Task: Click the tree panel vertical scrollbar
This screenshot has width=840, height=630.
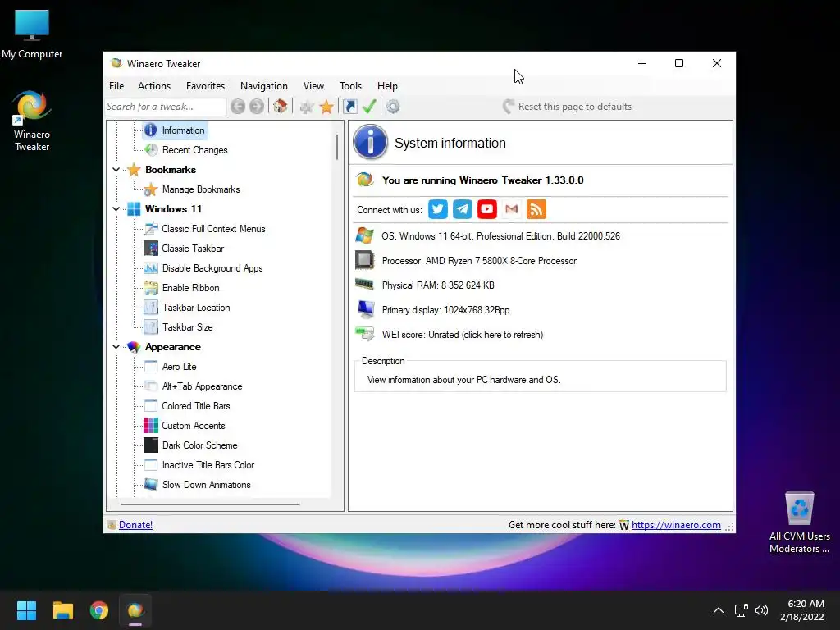Action: pos(337,147)
